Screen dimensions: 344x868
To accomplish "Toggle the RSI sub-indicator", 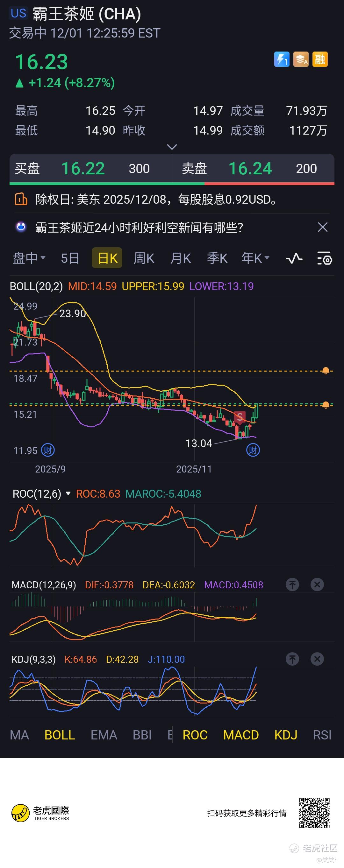I will 322,735.
